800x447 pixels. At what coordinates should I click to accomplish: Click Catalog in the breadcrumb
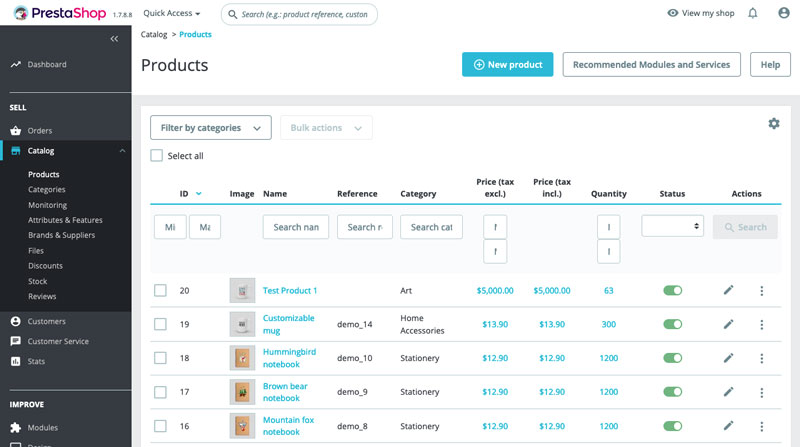pyautogui.click(x=154, y=34)
